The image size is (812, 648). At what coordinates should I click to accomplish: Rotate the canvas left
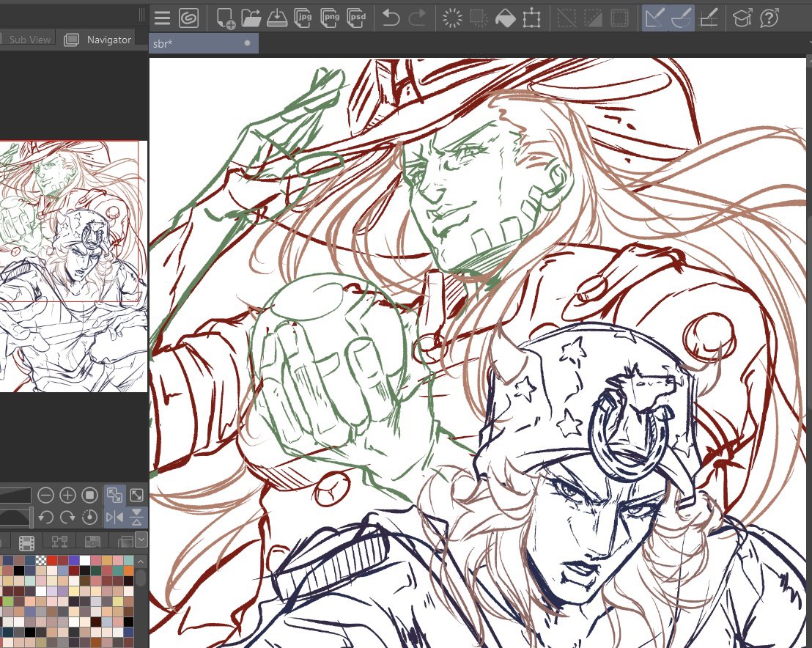click(45, 517)
